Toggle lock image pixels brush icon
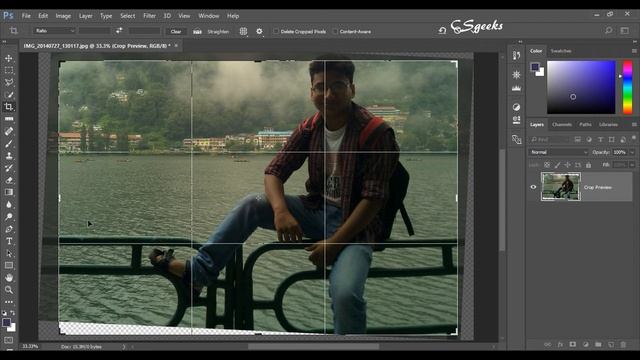640x360 pixels. point(557,165)
